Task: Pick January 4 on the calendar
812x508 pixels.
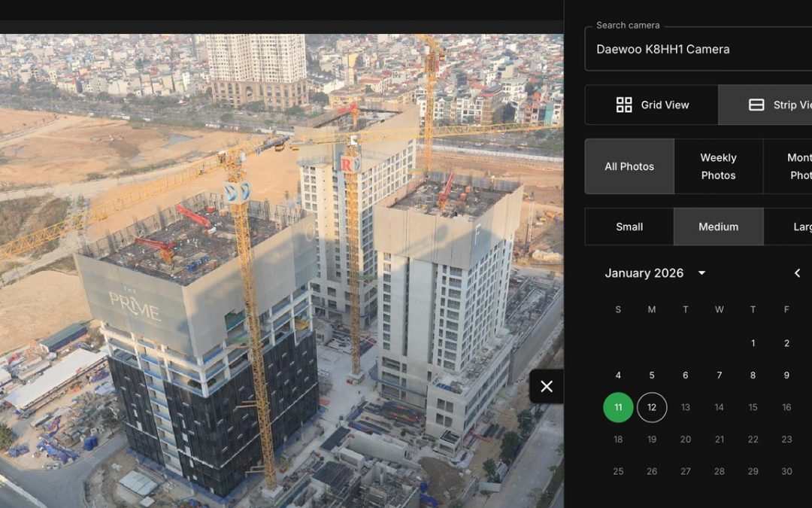Action: click(x=618, y=375)
